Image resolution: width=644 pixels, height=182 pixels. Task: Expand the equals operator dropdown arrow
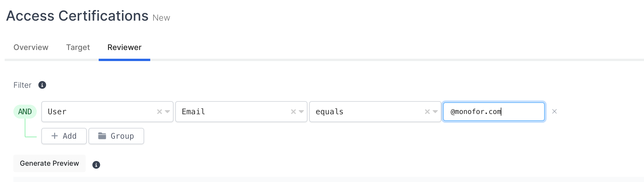(435, 112)
